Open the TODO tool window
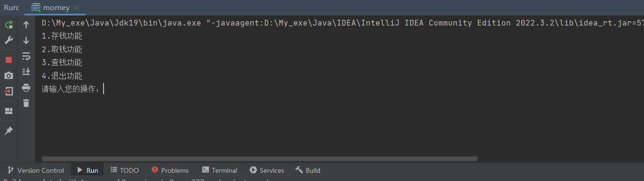The height and width of the screenshot is (181, 644). click(x=124, y=170)
